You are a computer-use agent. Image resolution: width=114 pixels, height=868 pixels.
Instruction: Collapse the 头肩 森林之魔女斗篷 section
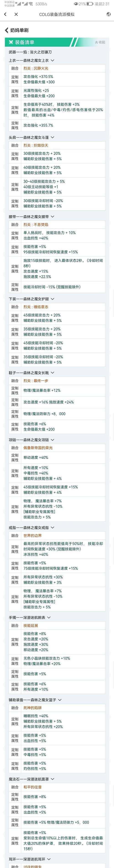[52, 138]
